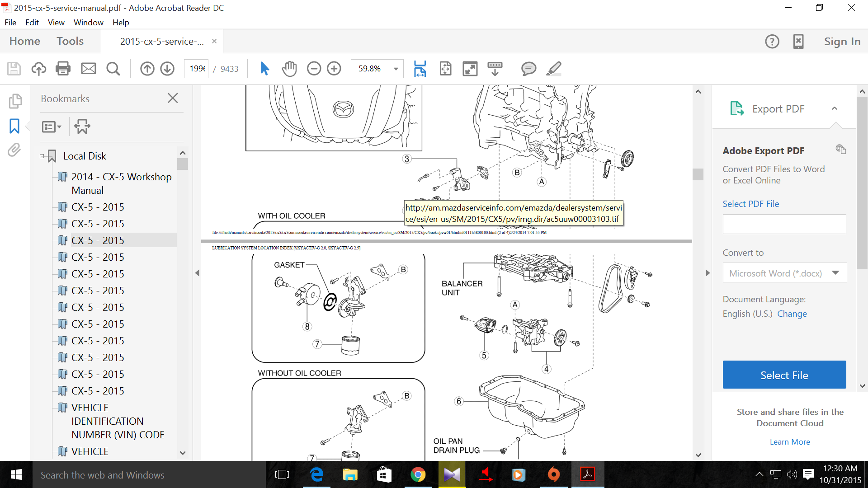The height and width of the screenshot is (488, 868).
Task: Go to previous page arrow
Action: (147, 69)
